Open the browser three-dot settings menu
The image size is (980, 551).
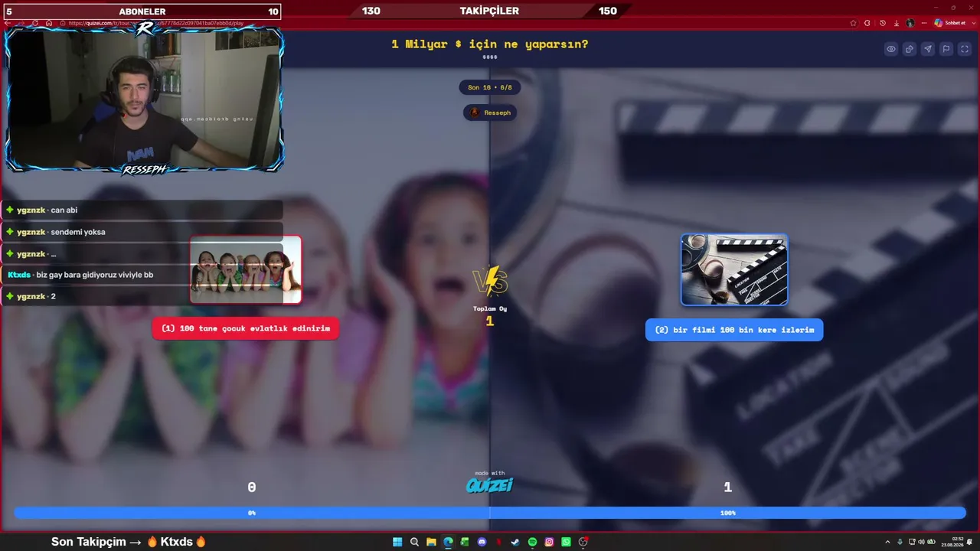(x=924, y=23)
